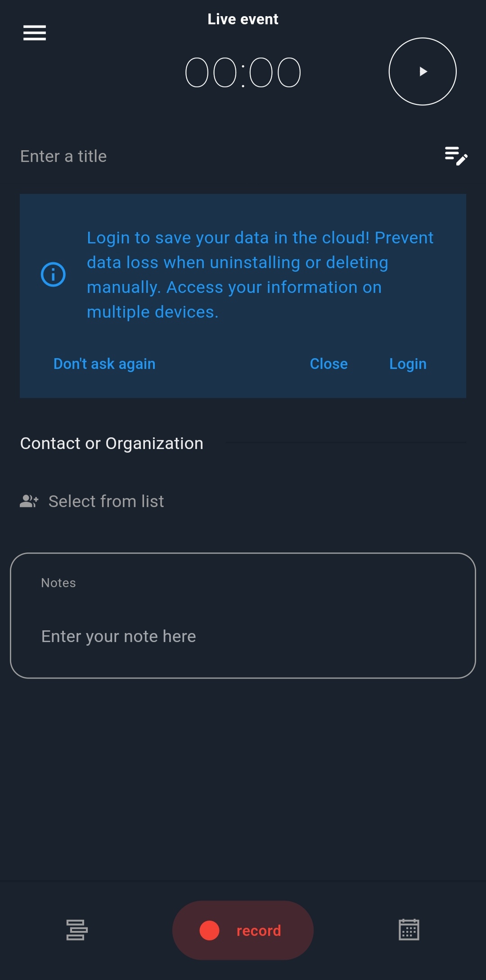Tap the 00:00 timer display

[243, 72]
